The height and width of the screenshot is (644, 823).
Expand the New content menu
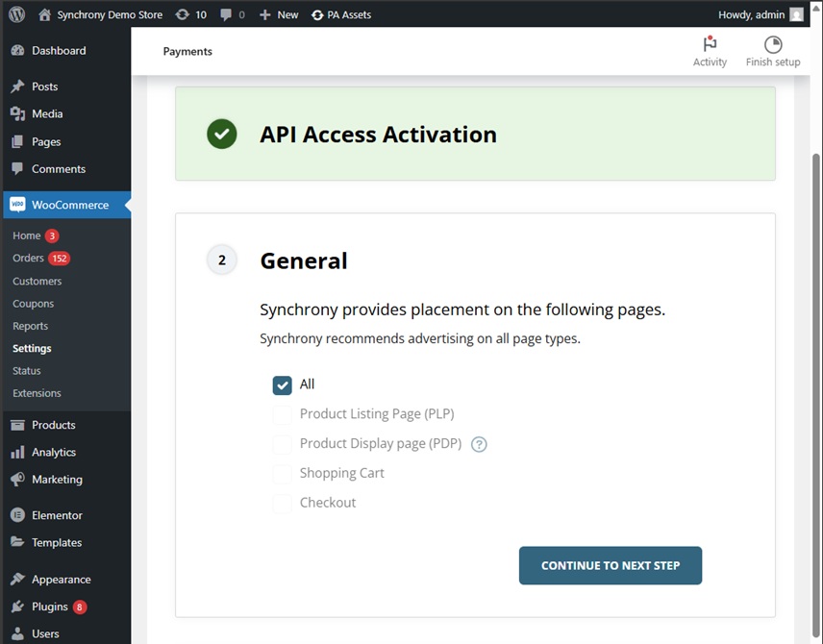[x=279, y=14]
